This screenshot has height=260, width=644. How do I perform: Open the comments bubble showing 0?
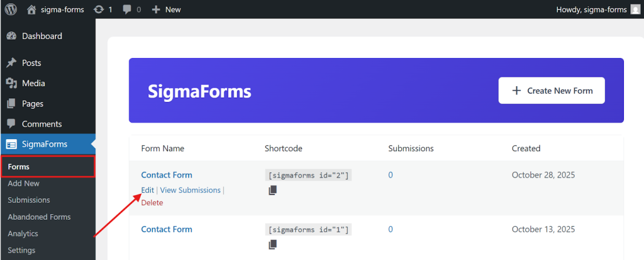[132, 9]
